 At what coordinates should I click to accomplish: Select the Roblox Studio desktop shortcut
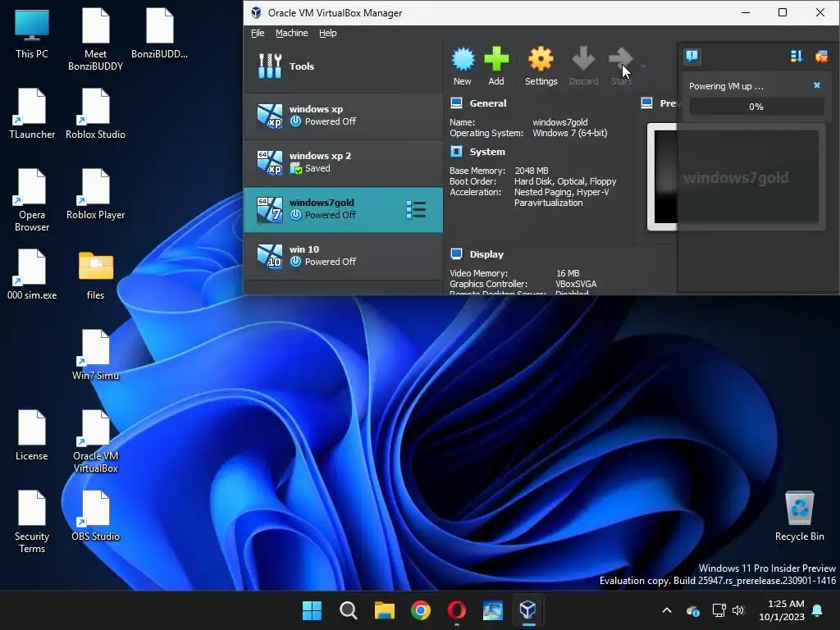pos(95,113)
